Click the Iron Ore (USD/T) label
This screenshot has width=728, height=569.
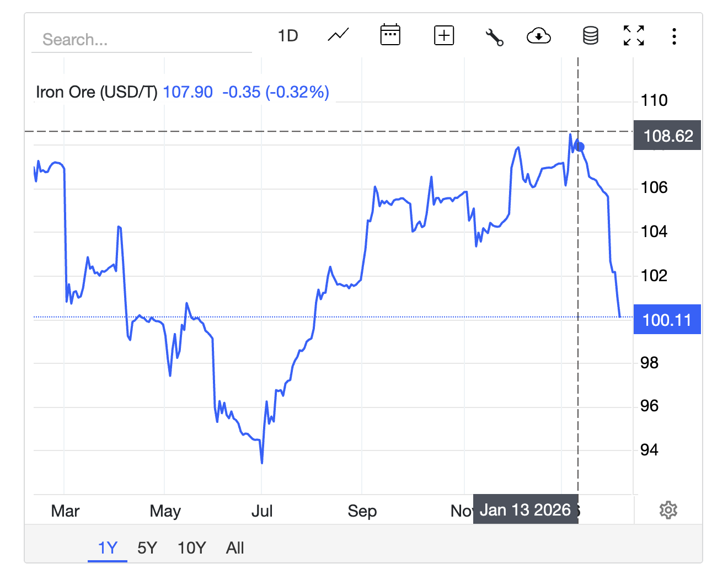coord(97,92)
